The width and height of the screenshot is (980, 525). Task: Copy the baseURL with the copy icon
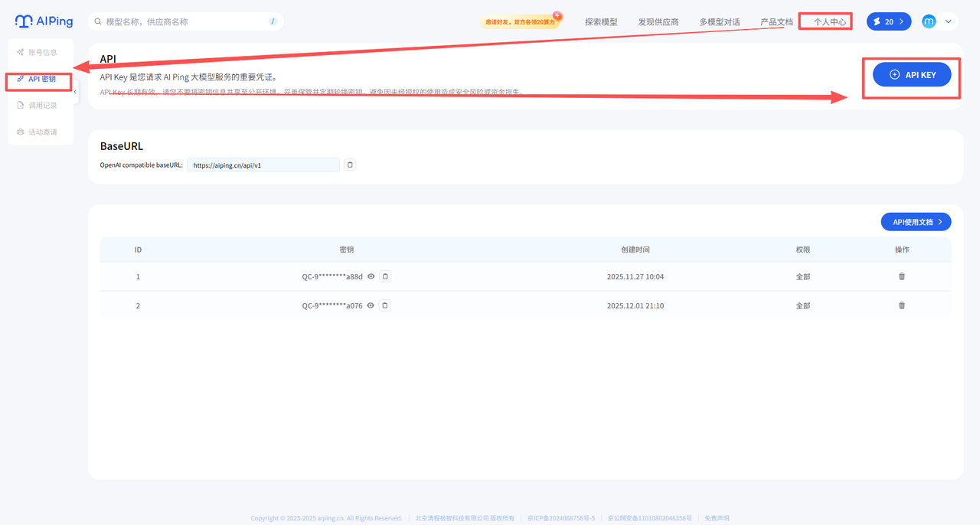(x=350, y=165)
